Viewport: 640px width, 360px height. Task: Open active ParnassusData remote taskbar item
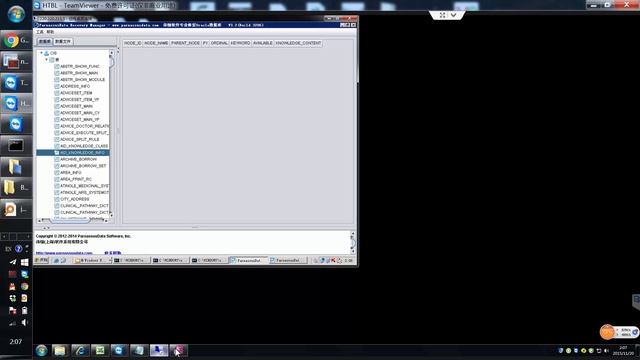point(249,260)
